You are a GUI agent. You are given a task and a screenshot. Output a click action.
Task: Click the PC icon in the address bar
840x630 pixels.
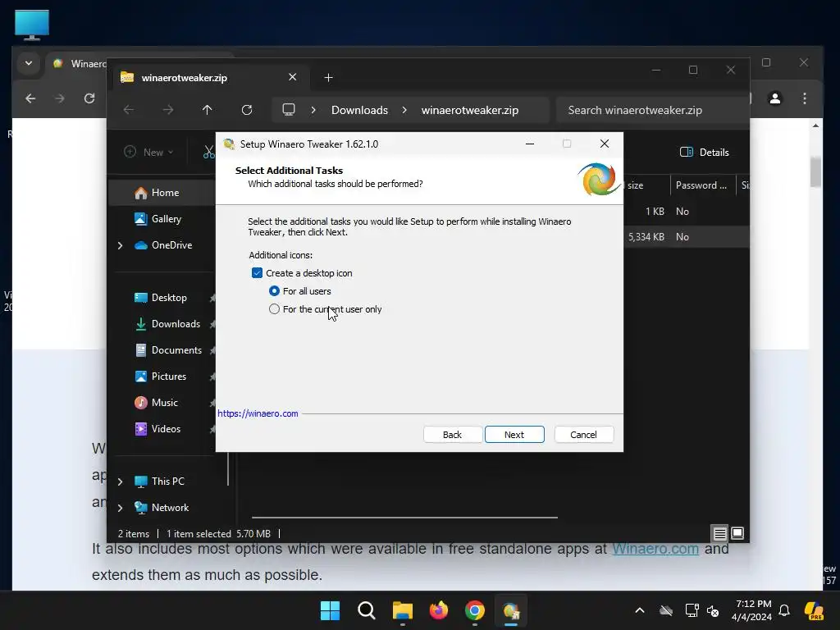tap(289, 110)
